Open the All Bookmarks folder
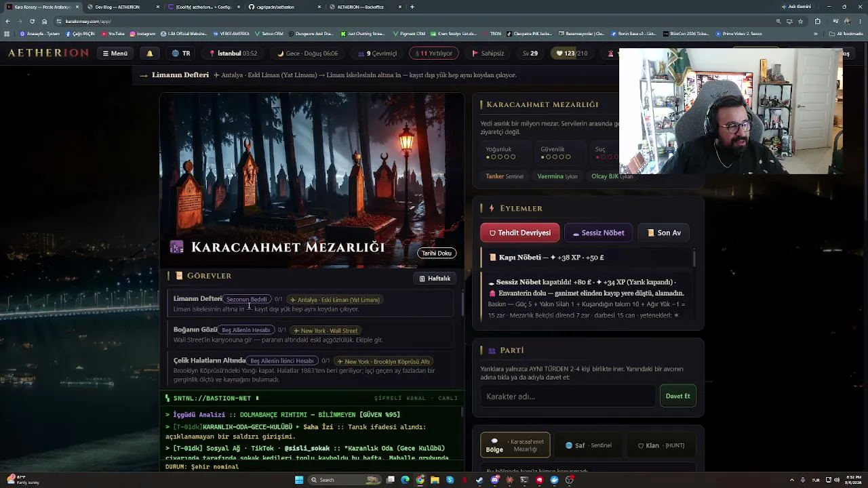This screenshot has width=868, height=488. pyautogui.click(x=846, y=34)
